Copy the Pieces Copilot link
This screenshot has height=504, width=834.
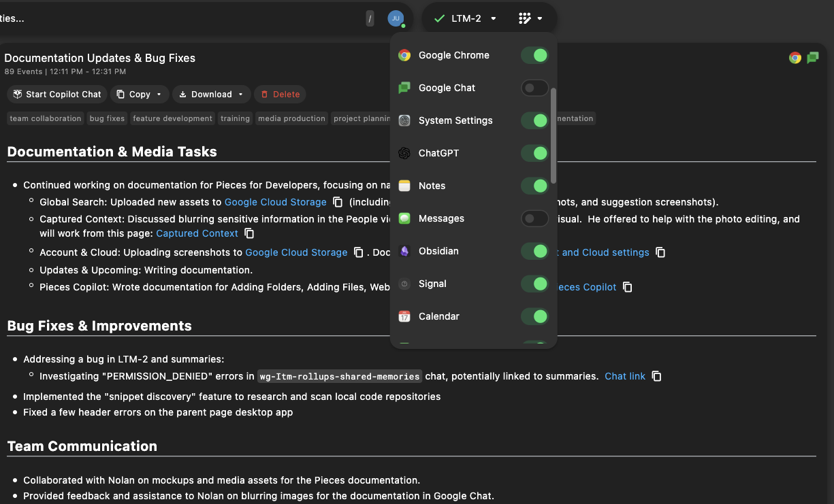tap(628, 287)
